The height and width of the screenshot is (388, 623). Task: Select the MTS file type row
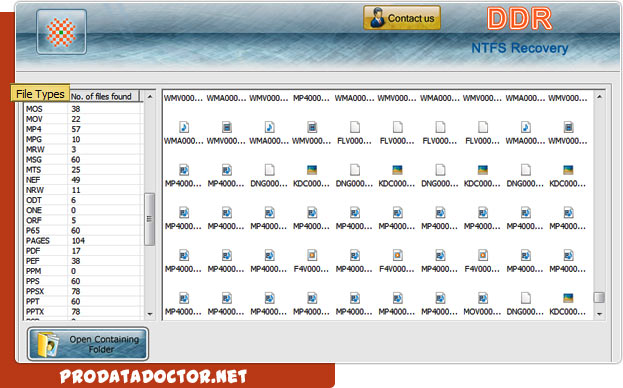[x=83, y=170]
